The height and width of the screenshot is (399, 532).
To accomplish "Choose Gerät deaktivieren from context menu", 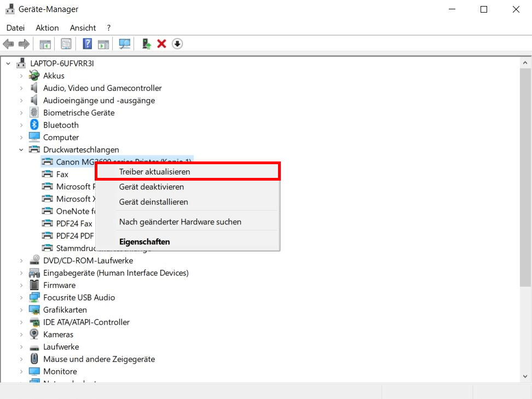I will (188, 187).
